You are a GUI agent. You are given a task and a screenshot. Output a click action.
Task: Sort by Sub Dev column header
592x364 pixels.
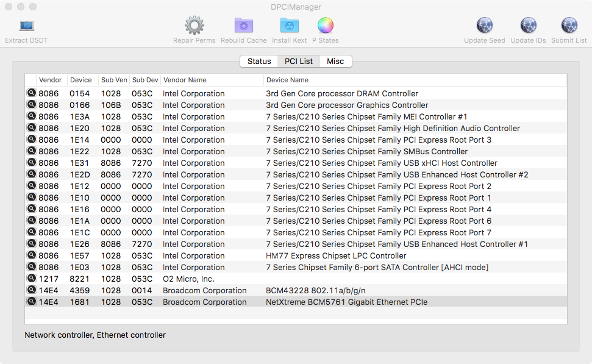pos(145,80)
